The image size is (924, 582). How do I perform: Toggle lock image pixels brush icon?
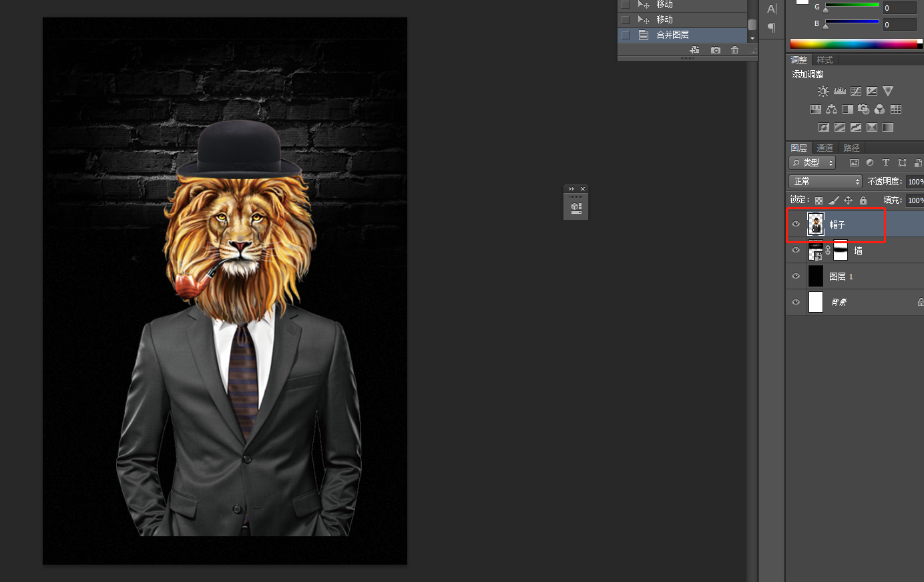833,200
